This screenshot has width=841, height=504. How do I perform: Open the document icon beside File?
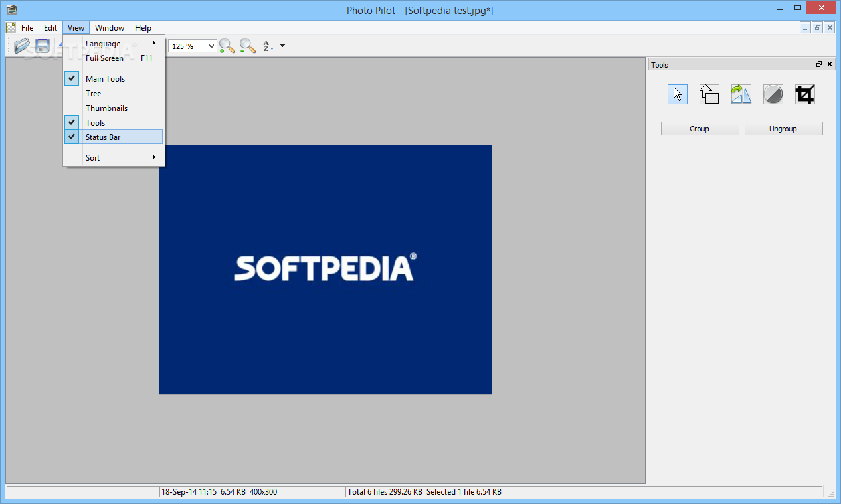pos(11,28)
